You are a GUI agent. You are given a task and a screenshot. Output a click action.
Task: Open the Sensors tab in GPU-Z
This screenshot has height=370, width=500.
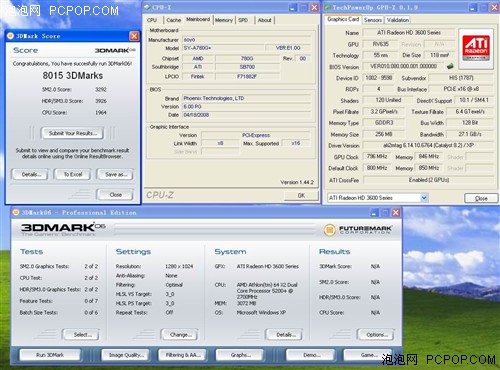pyautogui.click(x=373, y=20)
